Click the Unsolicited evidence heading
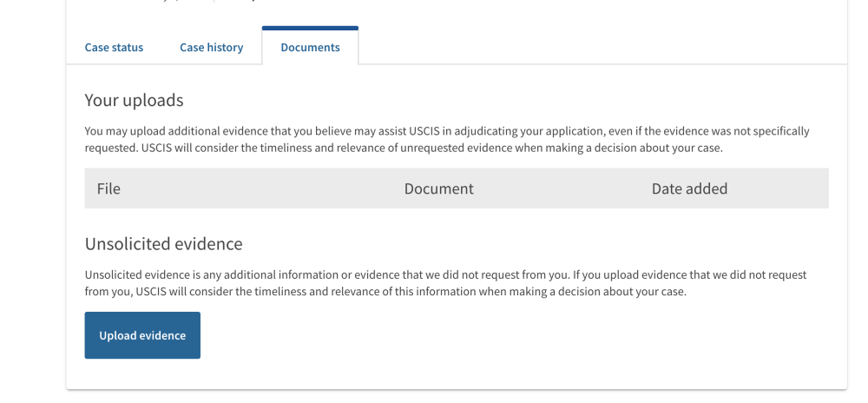The image size is (868, 403). 163,244
